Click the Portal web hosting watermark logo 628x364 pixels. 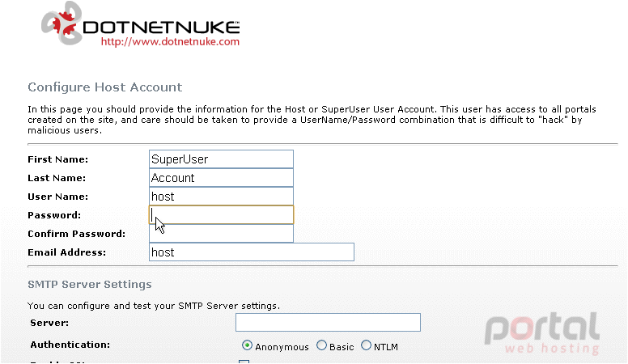[x=542, y=333]
